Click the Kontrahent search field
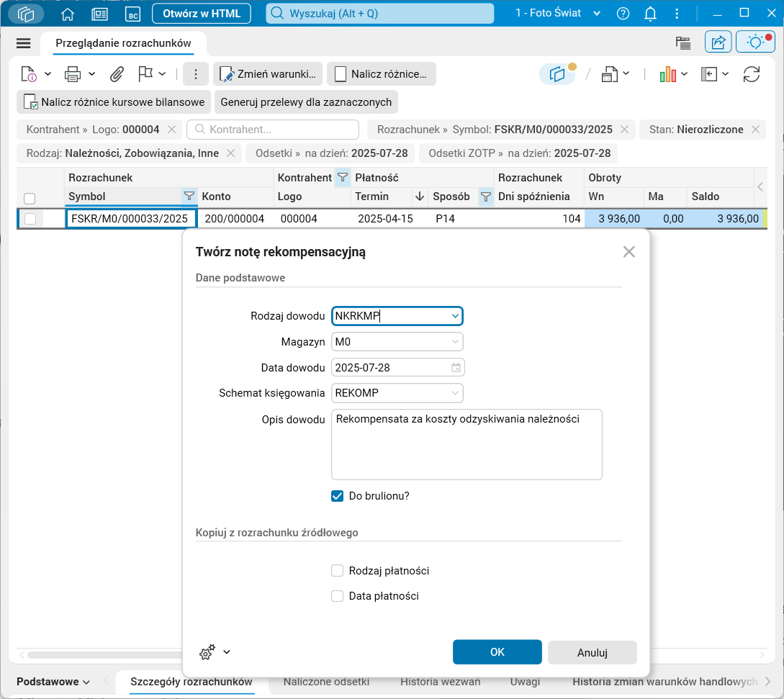Image resolution: width=784 pixels, height=699 pixels. (273, 130)
